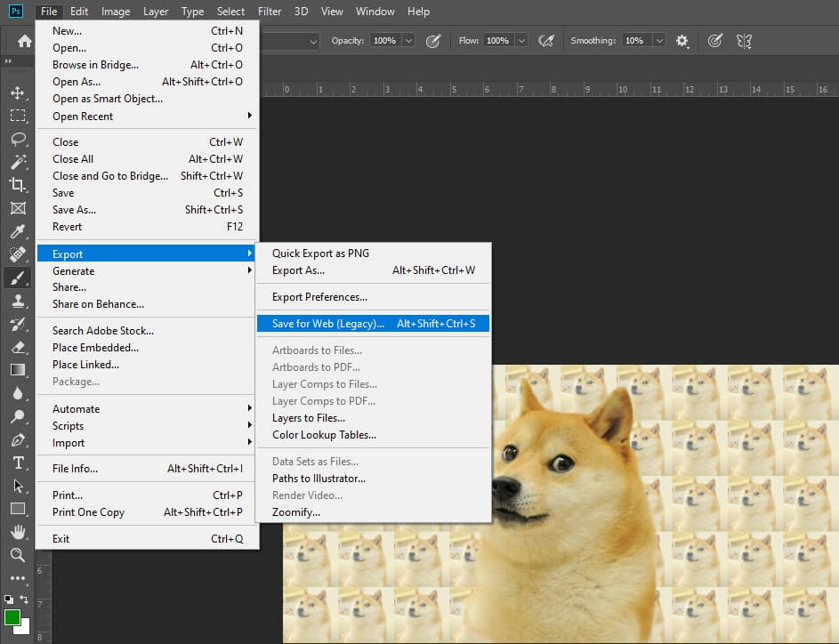Select the Brush tool
Image resolution: width=839 pixels, height=644 pixels.
[x=18, y=278]
